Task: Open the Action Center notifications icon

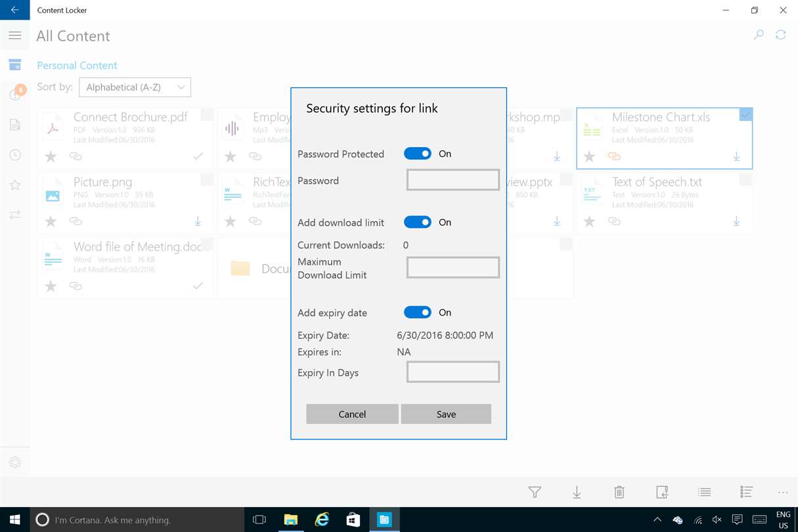Action: (x=737, y=520)
